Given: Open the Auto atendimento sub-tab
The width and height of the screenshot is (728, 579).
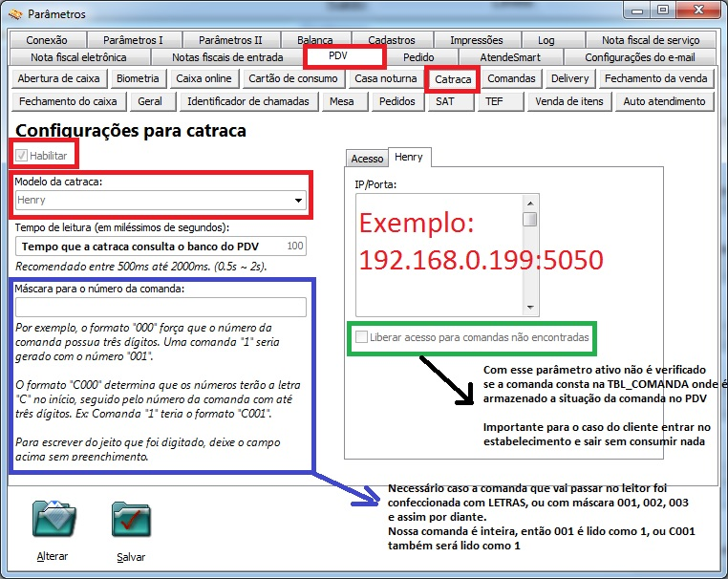Looking at the screenshot, I should point(664,101).
